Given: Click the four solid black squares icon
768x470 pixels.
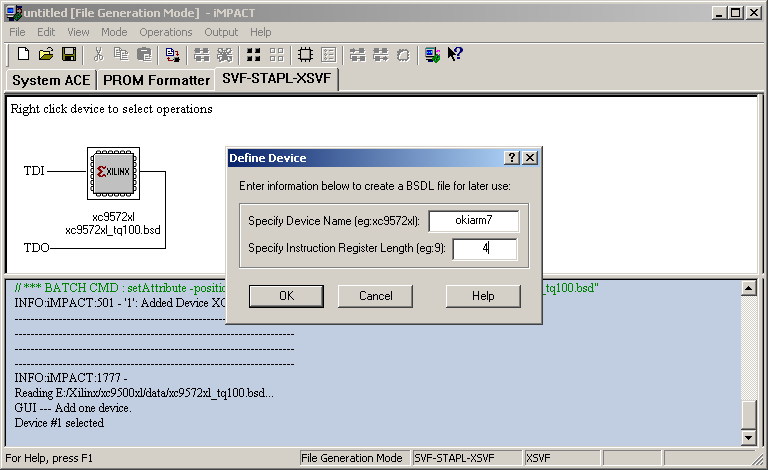Looking at the screenshot, I should 253,54.
